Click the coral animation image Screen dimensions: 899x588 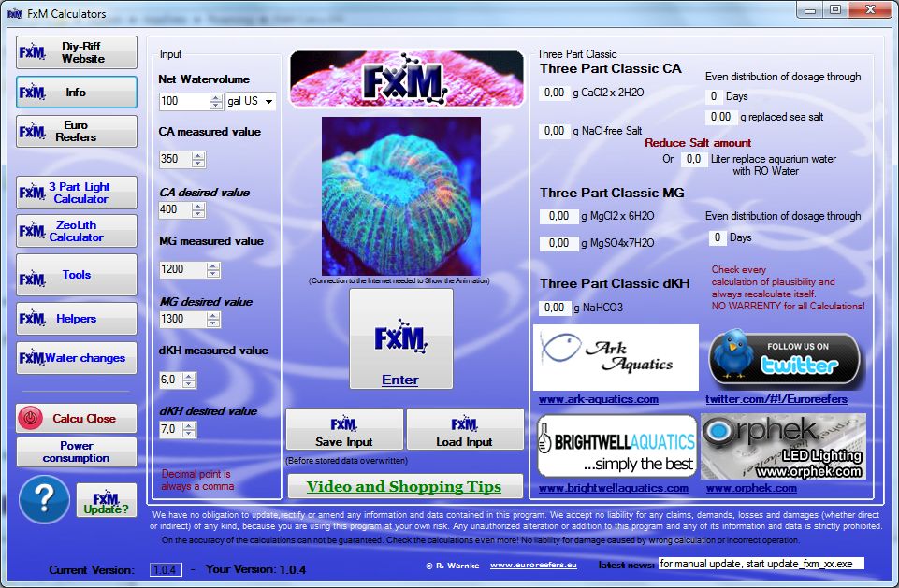(400, 196)
